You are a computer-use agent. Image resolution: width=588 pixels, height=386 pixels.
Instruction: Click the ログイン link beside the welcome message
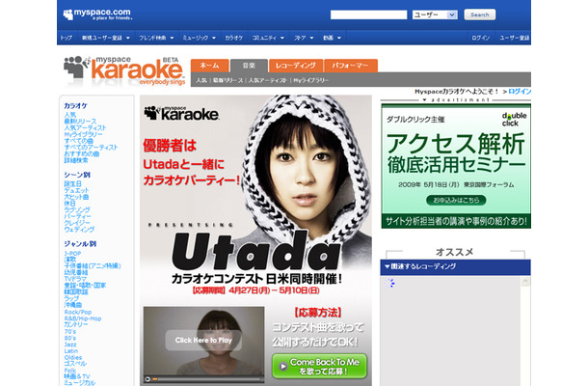(520, 92)
